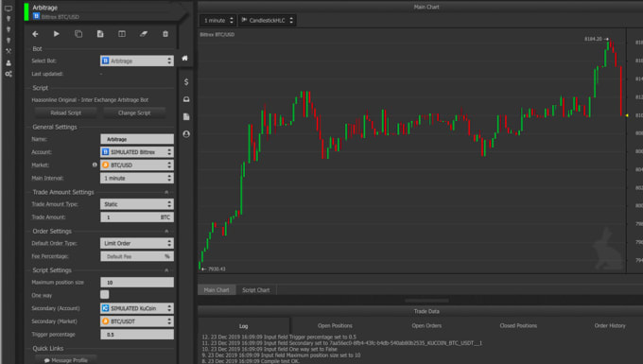Click the info icon beside Market label

[x=95, y=165]
